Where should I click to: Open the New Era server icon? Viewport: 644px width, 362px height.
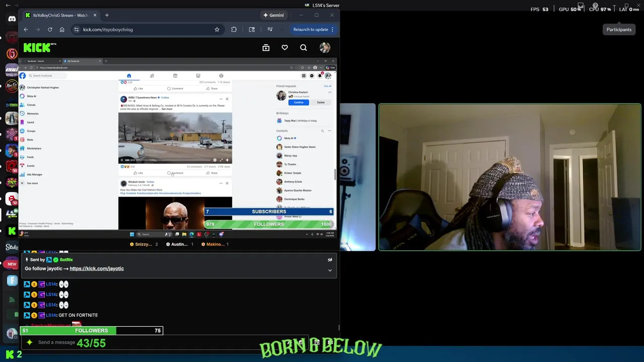tap(12, 86)
